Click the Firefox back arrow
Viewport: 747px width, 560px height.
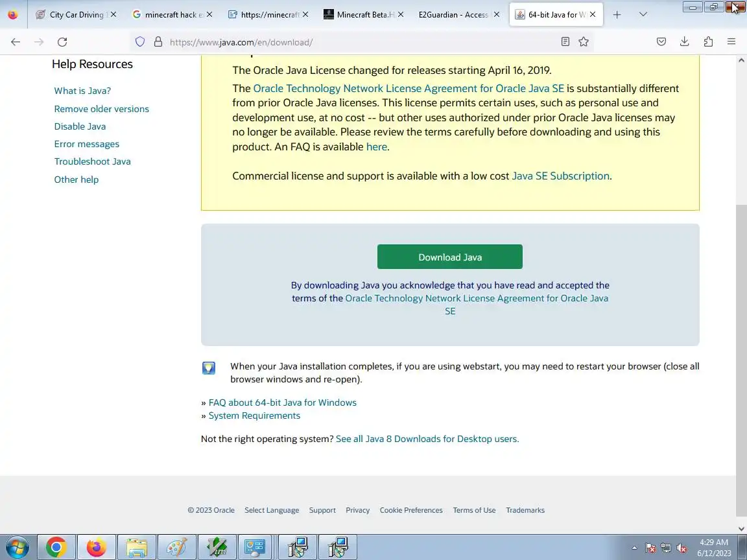coord(16,42)
